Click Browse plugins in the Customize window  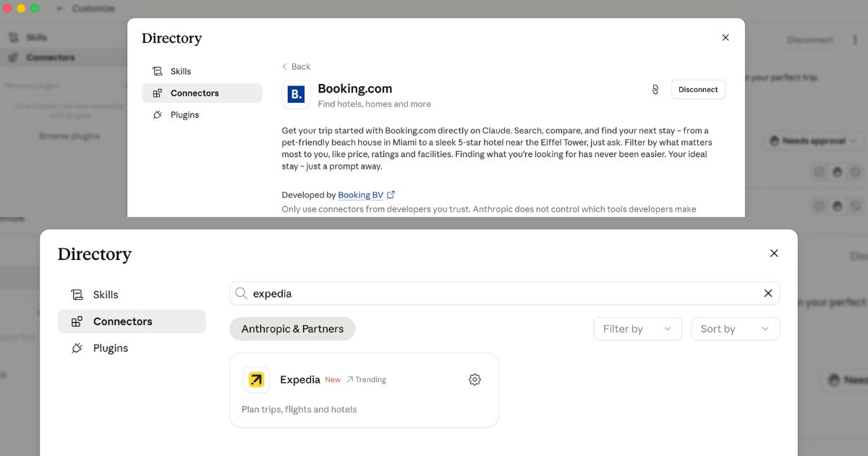[x=69, y=136]
